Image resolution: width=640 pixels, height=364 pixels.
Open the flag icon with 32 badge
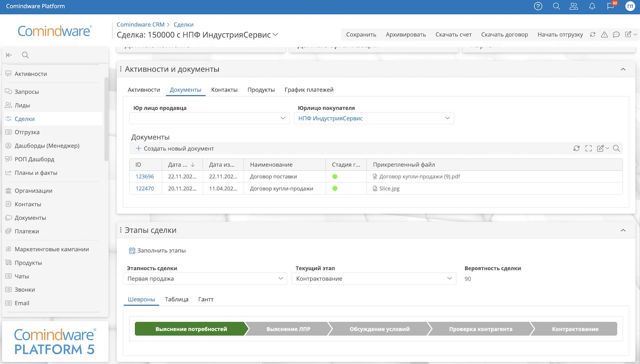(611, 6)
